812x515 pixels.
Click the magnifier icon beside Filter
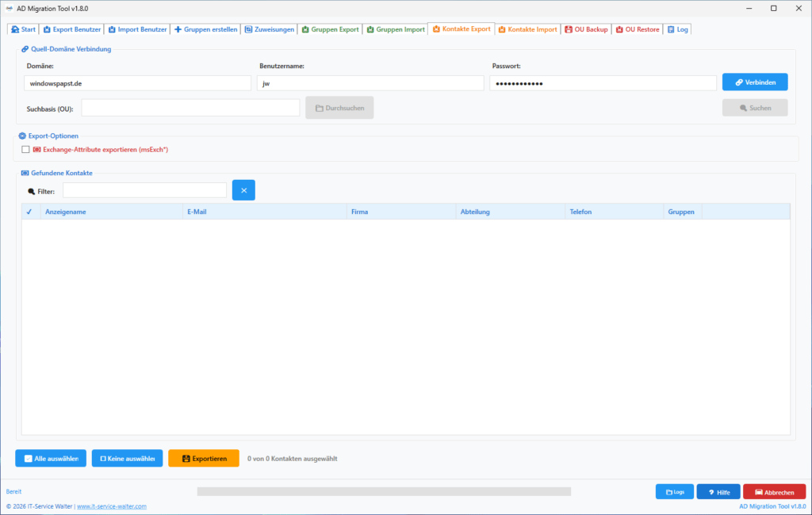[x=31, y=191]
